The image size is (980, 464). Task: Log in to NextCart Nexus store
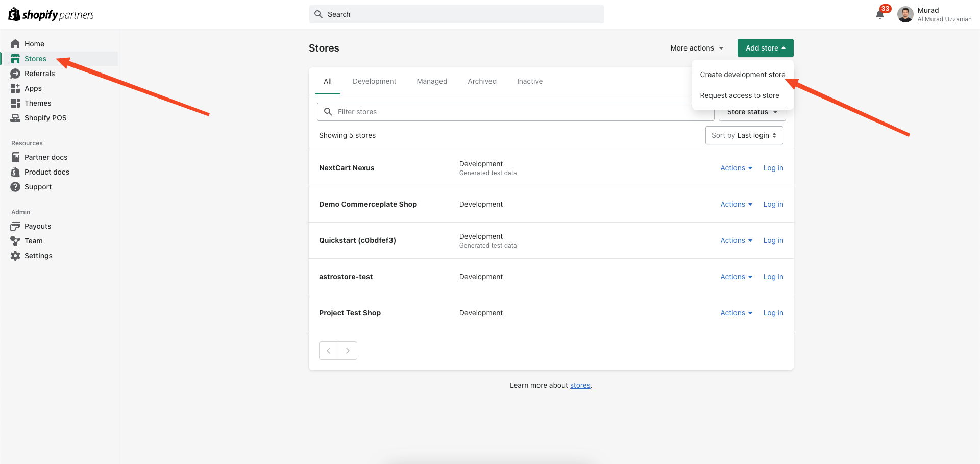773,168
